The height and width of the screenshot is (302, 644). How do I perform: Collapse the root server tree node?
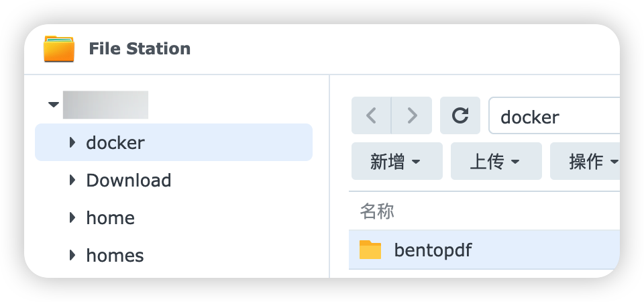pos(54,105)
